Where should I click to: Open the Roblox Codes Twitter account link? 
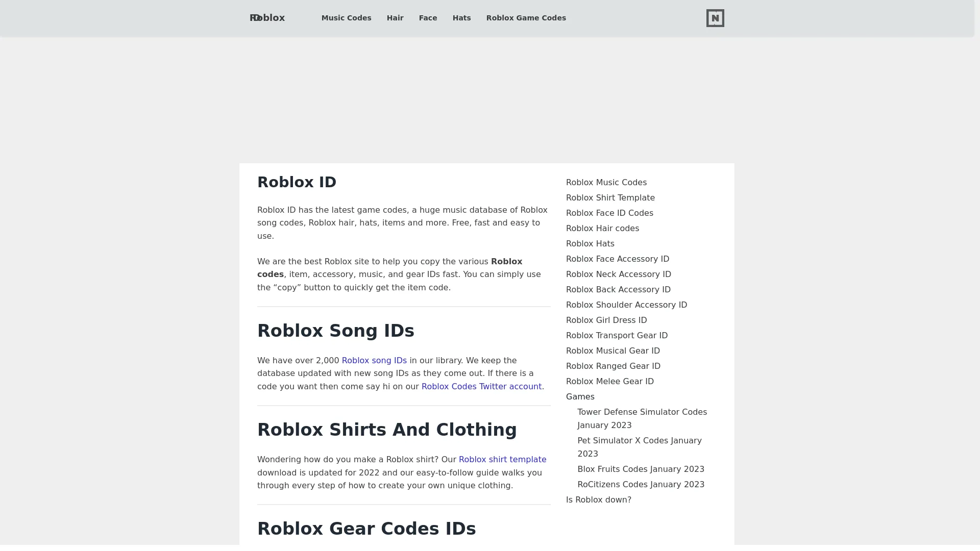coord(481,387)
